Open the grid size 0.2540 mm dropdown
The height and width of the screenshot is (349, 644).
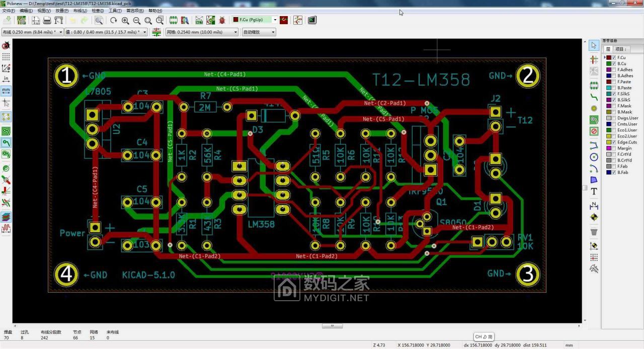pyautogui.click(x=202, y=32)
